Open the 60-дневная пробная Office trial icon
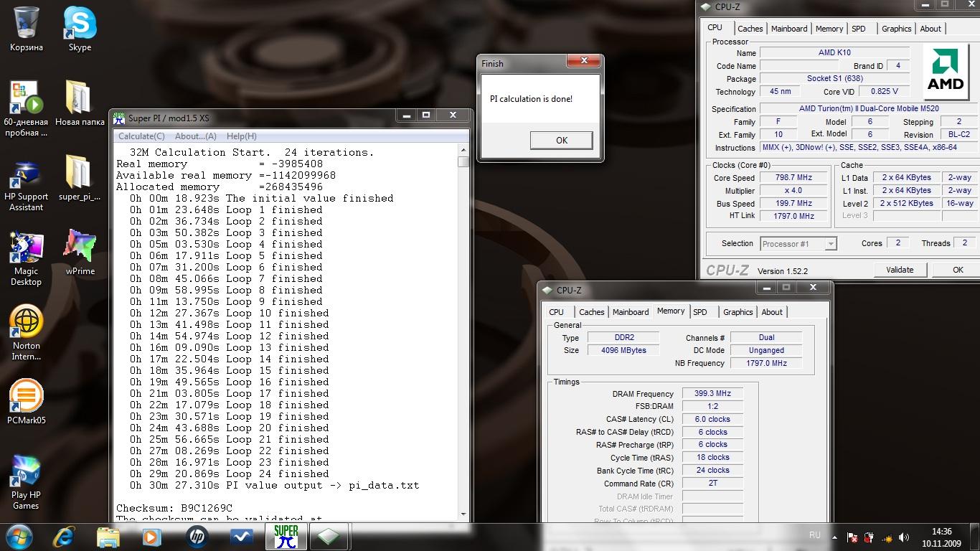The height and width of the screenshot is (551, 980). (x=26, y=108)
